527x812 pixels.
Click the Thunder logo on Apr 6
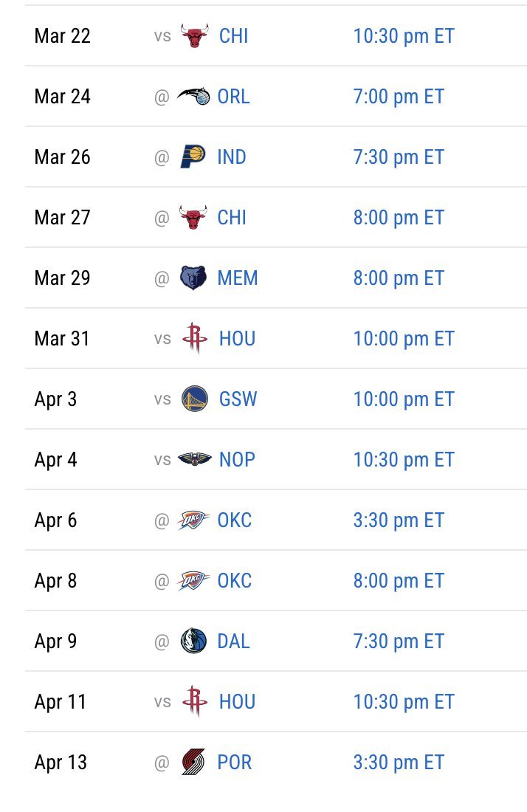tap(193, 520)
